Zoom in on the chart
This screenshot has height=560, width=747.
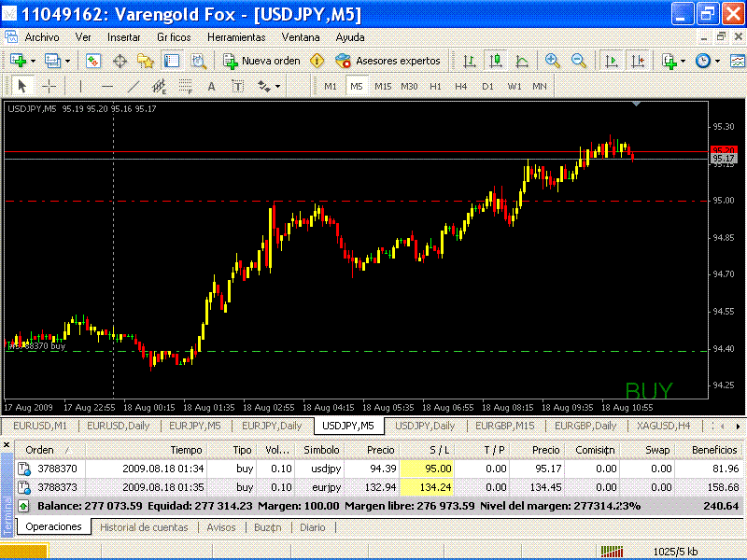coord(552,61)
